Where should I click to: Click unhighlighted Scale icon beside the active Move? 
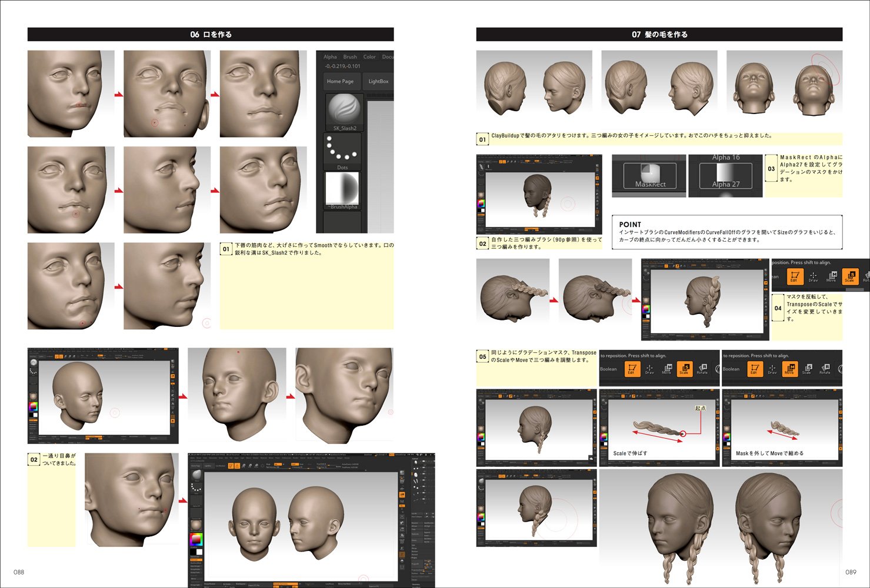(806, 369)
